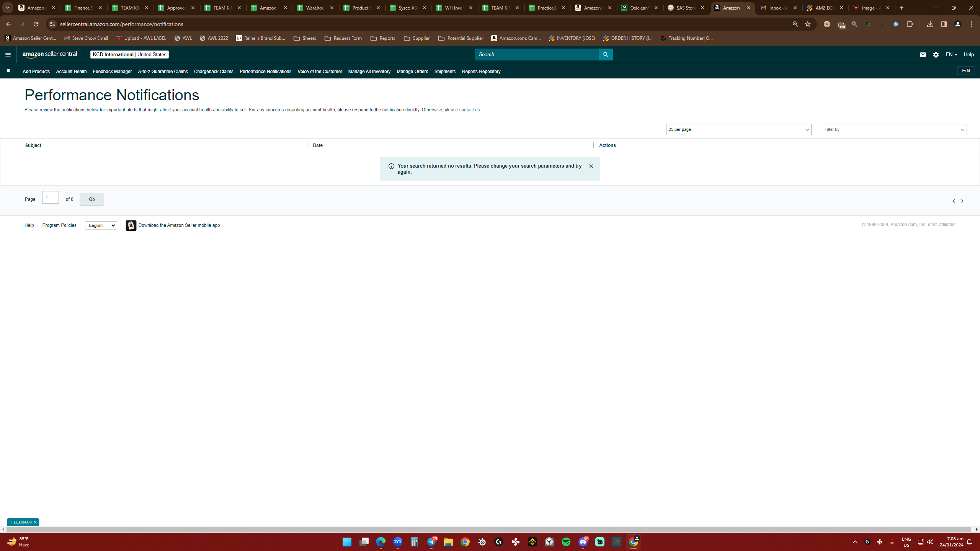The width and height of the screenshot is (980, 551).
Task: Open the EN language dropdown
Action: pos(951,55)
